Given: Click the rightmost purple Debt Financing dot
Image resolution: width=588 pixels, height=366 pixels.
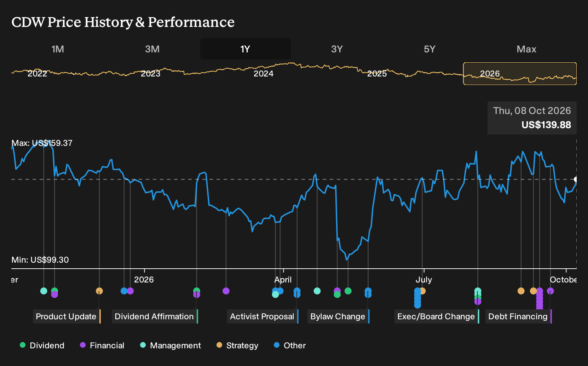Looking at the screenshot, I should (x=550, y=291).
